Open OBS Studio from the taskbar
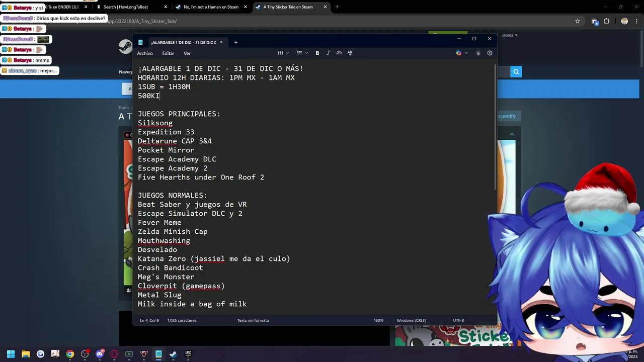This screenshot has height=362, width=644. (x=85, y=354)
